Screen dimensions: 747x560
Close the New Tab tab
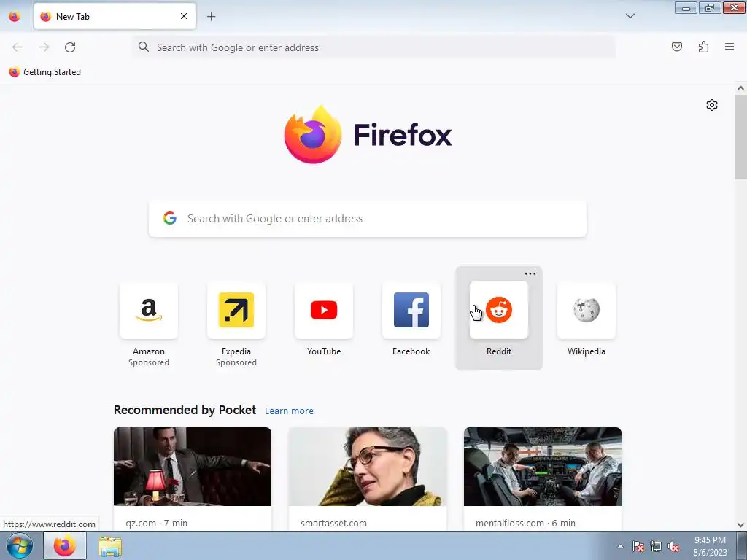184,16
